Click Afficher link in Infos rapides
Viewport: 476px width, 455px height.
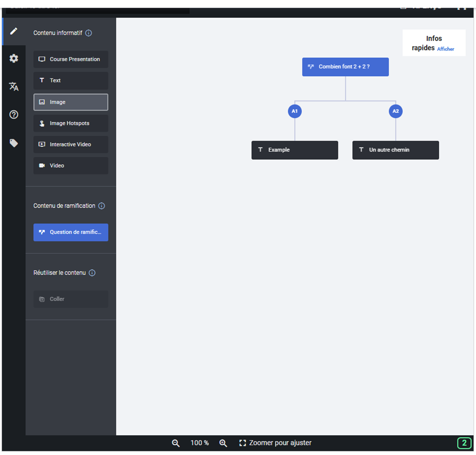pyautogui.click(x=445, y=49)
